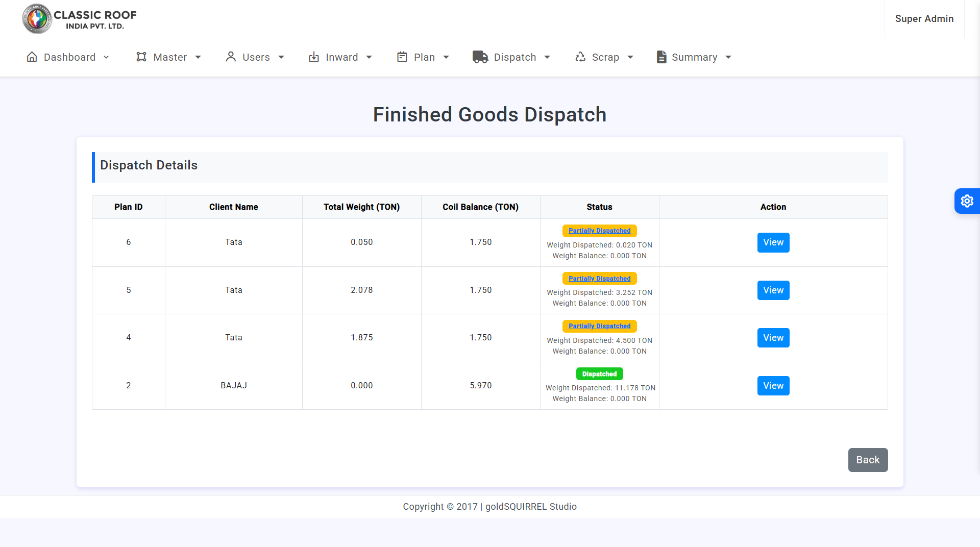The width and height of the screenshot is (980, 547).
Task: Expand the Summary dropdown arrow
Action: [728, 57]
